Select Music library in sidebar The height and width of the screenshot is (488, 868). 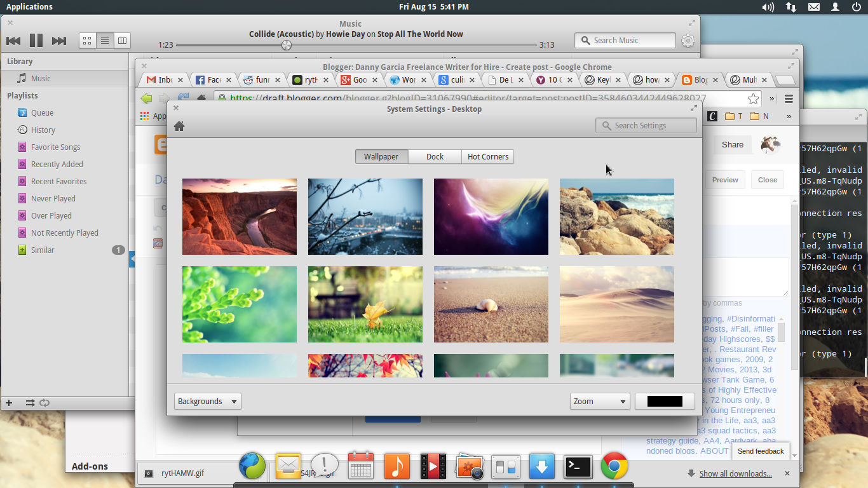click(x=64, y=78)
